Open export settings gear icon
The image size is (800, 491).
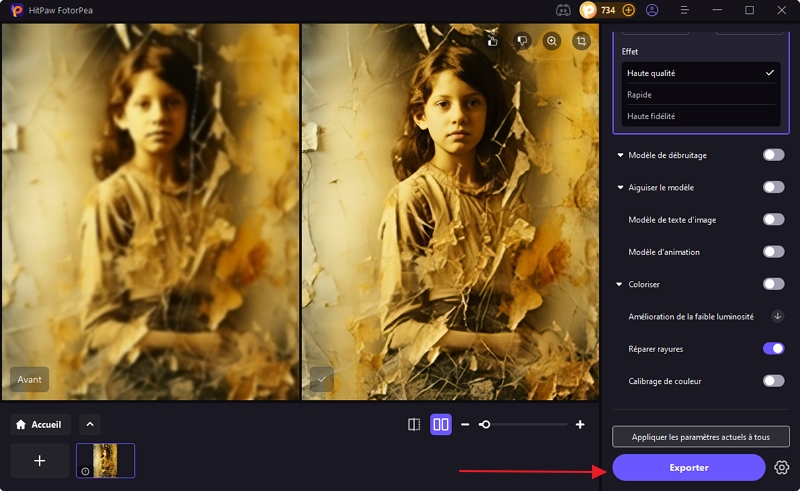pos(781,468)
